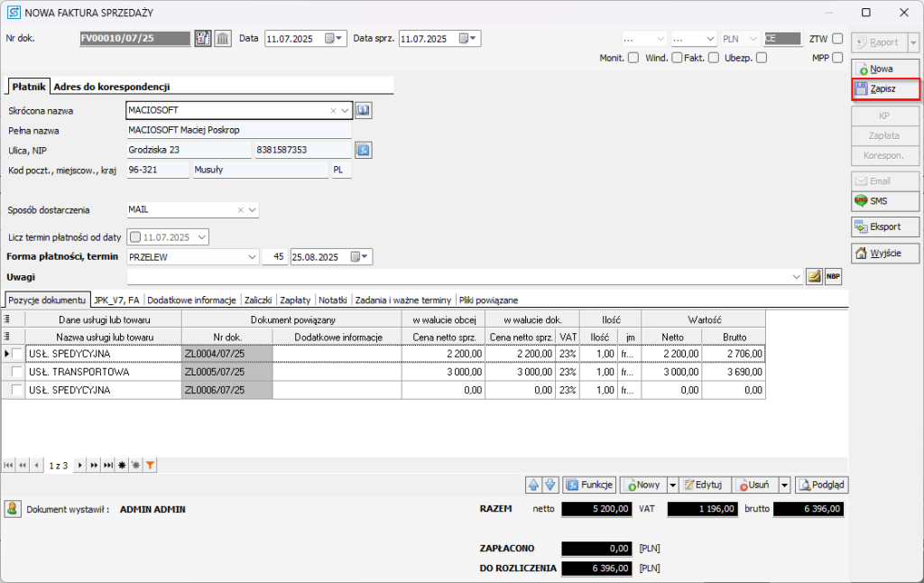Expand the Forma płatności PRZELEW dropdown

point(252,257)
